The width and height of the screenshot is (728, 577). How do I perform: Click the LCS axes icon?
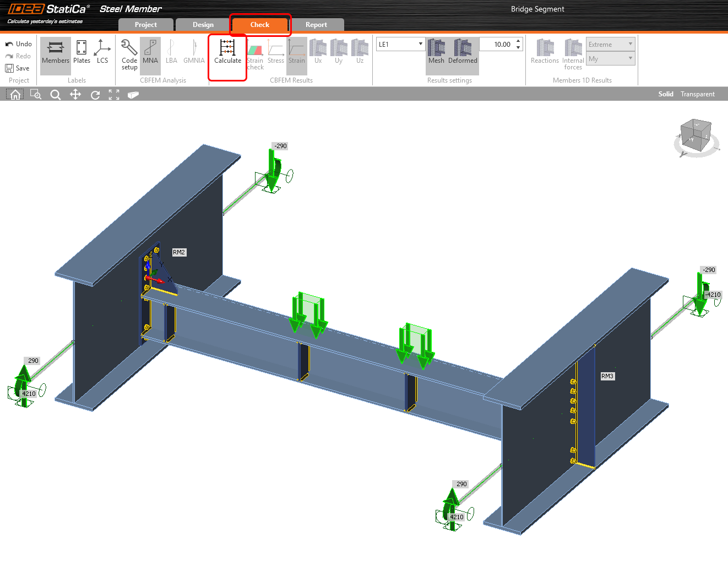102,52
